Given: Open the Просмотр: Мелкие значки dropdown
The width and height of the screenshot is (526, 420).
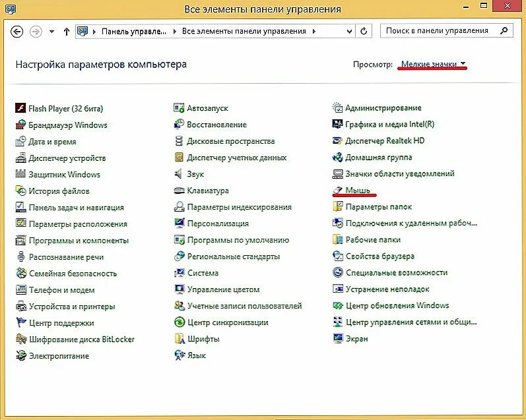Looking at the screenshot, I should point(434,64).
